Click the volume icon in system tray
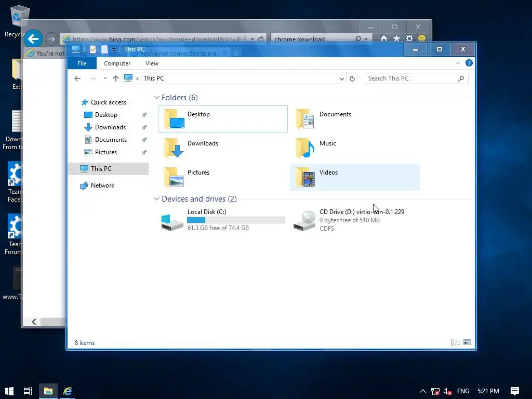The image size is (532, 399). 447,391
